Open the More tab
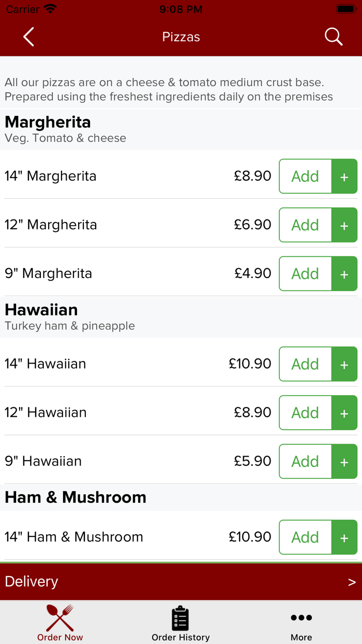 click(301, 623)
